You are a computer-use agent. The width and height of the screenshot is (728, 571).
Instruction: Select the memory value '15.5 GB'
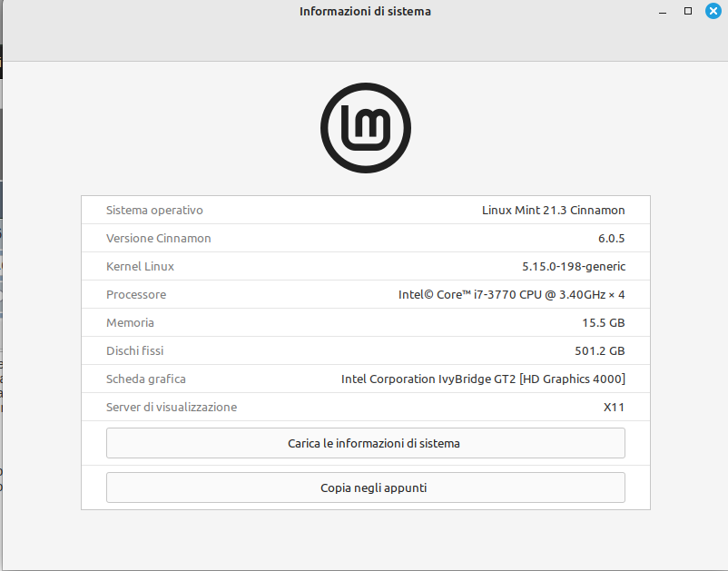[x=604, y=322]
